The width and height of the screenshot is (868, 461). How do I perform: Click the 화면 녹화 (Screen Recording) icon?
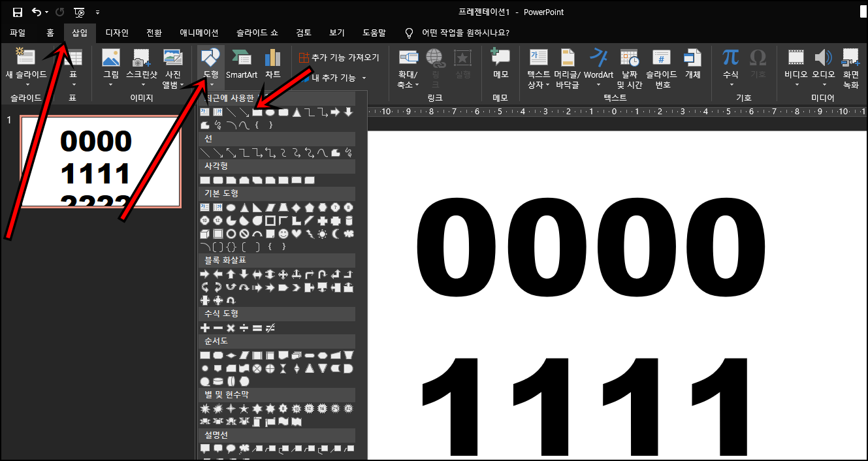coord(850,57)
